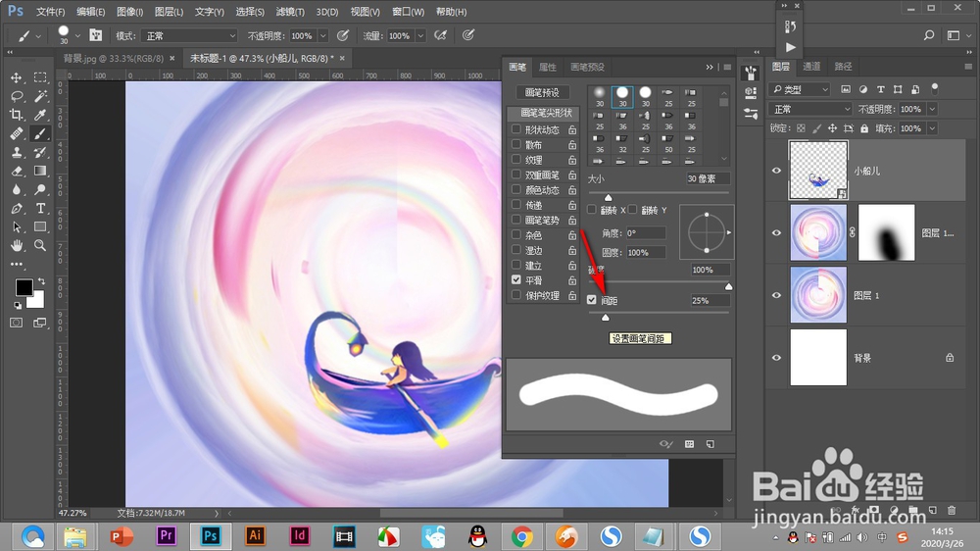Image resolution: width=980 pixels, height=551 pixels.
Task: Select the Path Selection tool
Action: (17, 227)
